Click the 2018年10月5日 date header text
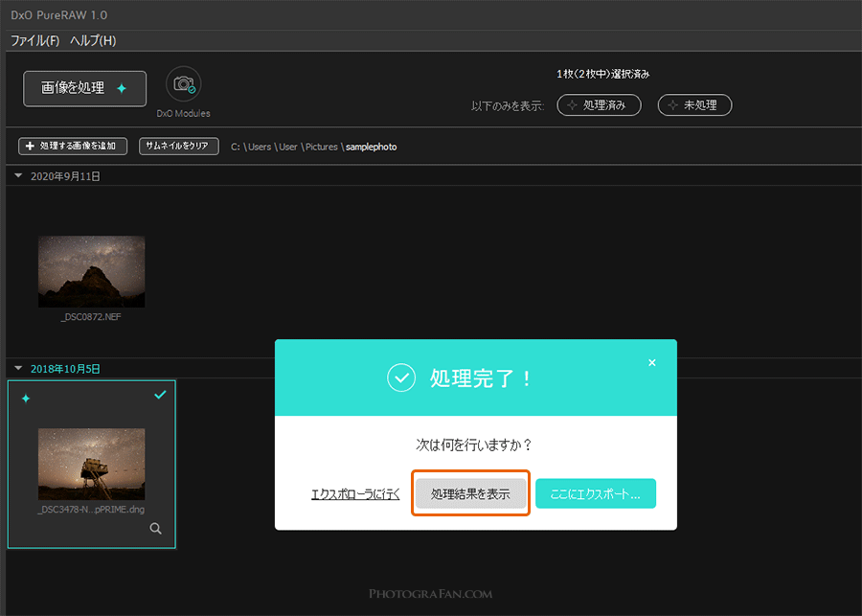This screenshot has height=616, width=862. [65, 369]
